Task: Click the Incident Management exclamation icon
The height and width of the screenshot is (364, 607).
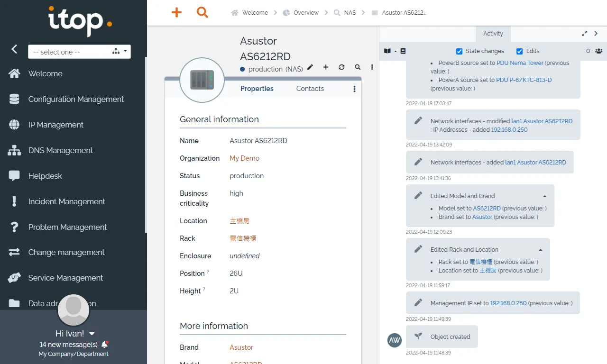Action: pyautogui.click(x=14, y=201)
